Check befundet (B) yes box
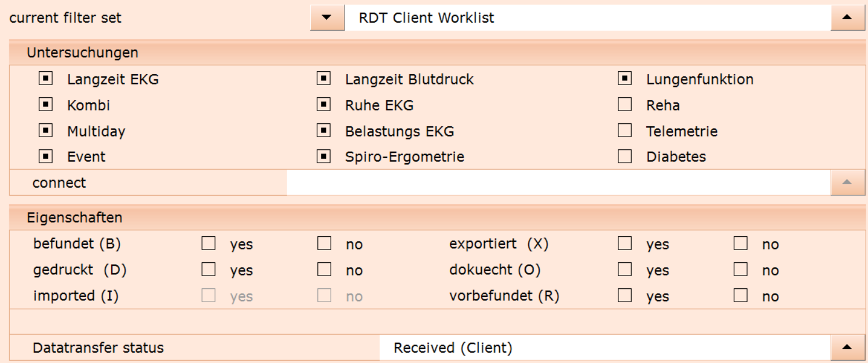Screen dimensions: 868x363 208,243
